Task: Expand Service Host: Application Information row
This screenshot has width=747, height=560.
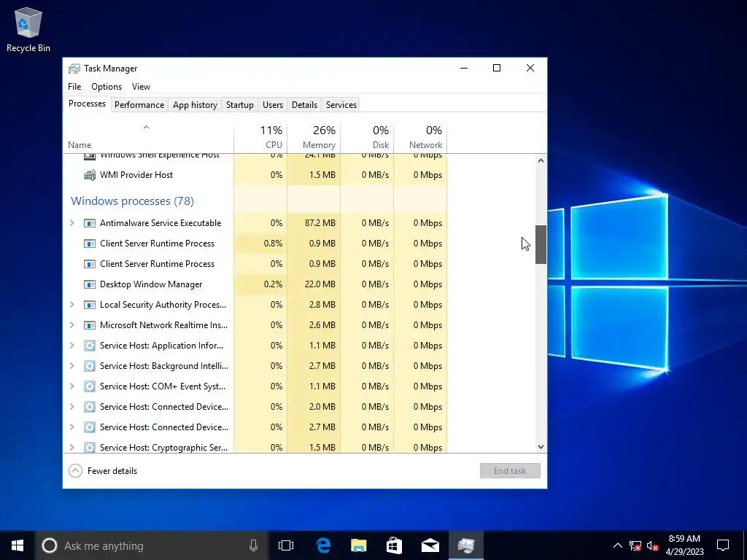Action: point(72,346)
